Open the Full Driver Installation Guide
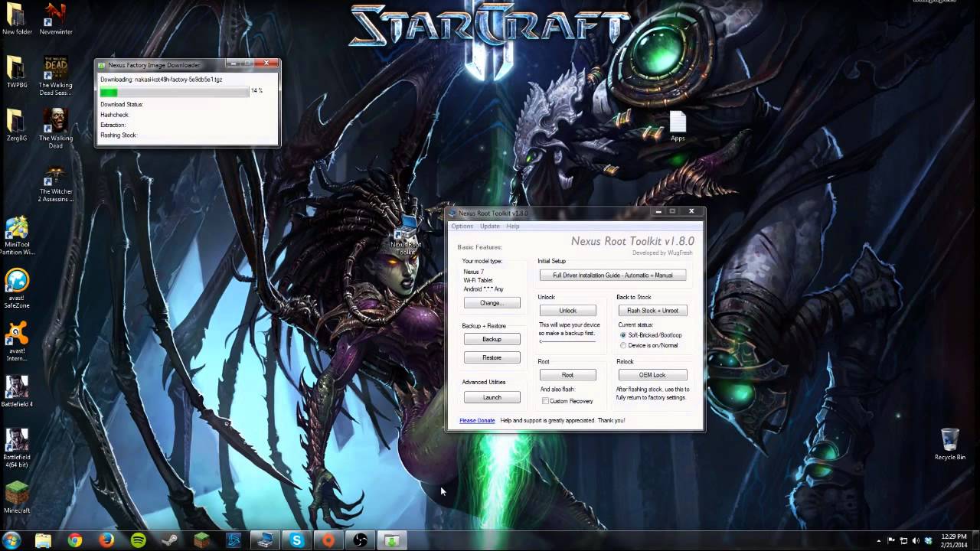Image resolution: width=980 pixels, height=551 pixels. 612,275
